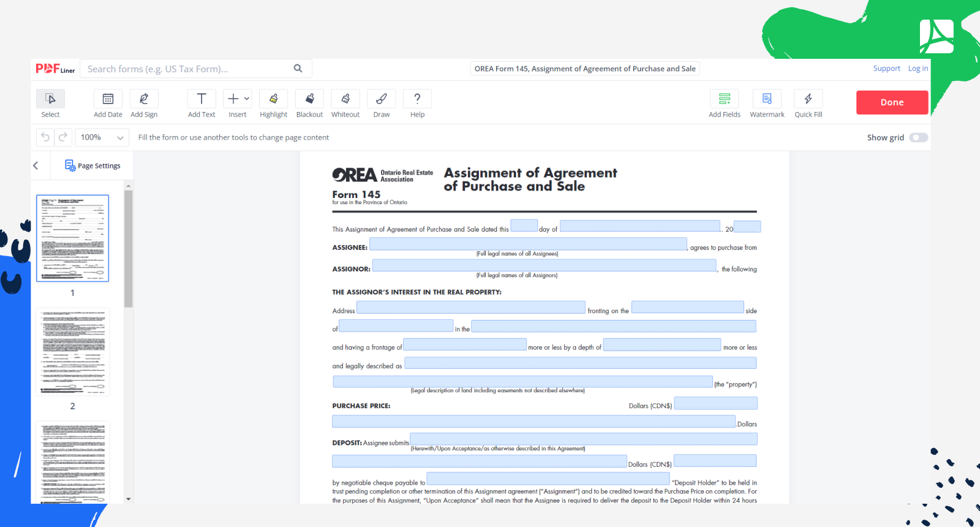Select page 2 thumbnail

72,352
